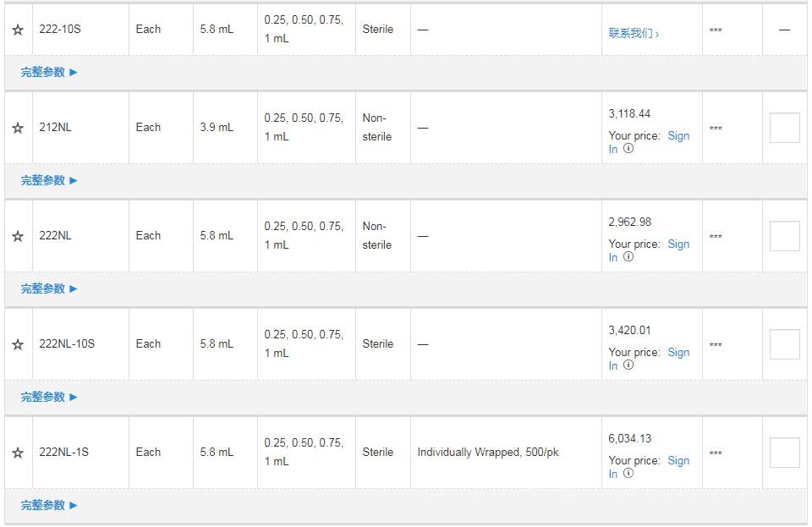The height and width of the screenshot is (527, 812).
Task: Check the box for 212NL row
Action: click(784, 128)
